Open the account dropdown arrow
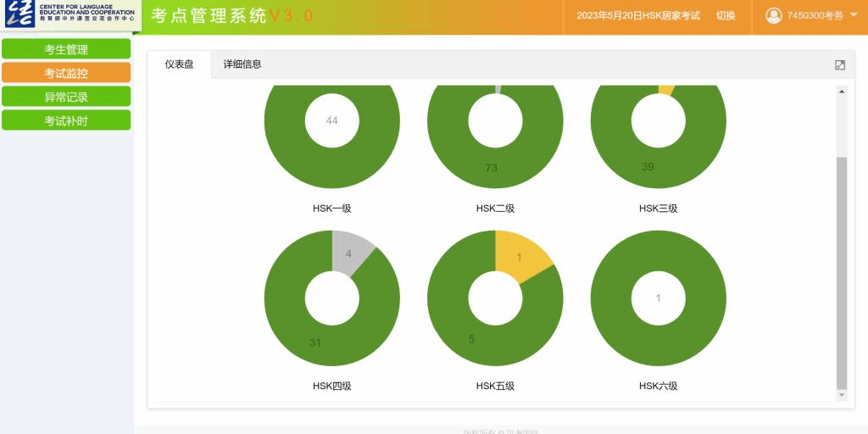Screen dimensions: 868x434 853,15
